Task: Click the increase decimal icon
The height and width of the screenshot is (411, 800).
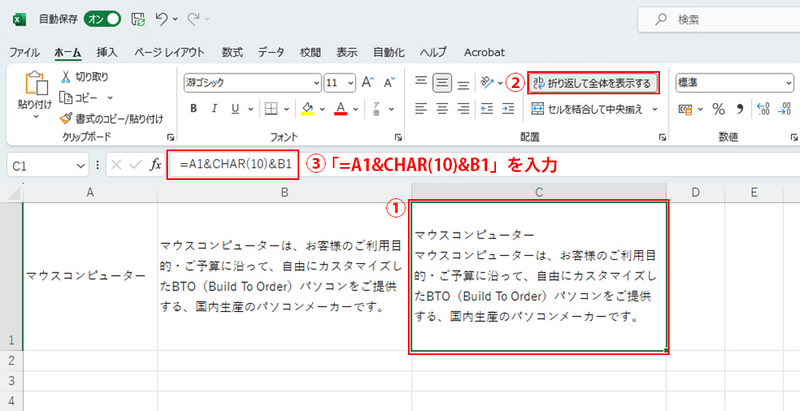Action: tap(764, 109)
